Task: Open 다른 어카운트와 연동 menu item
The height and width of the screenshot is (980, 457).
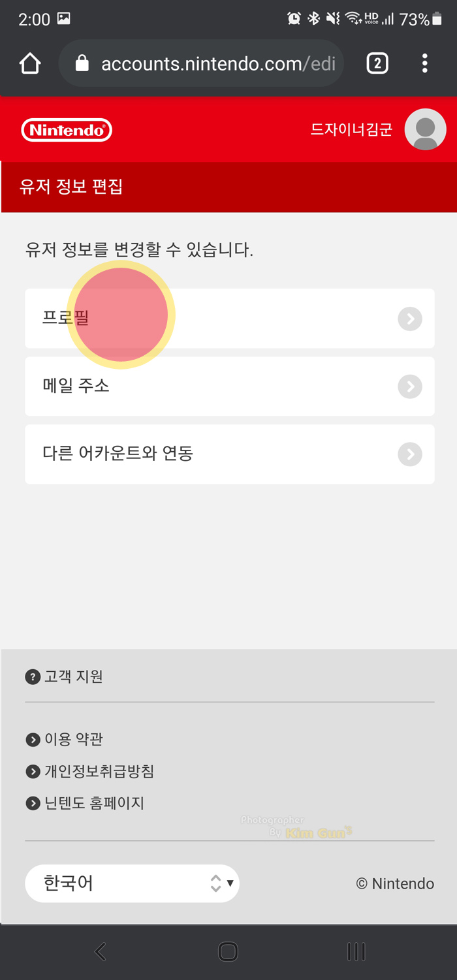Action: pos(230,454)
